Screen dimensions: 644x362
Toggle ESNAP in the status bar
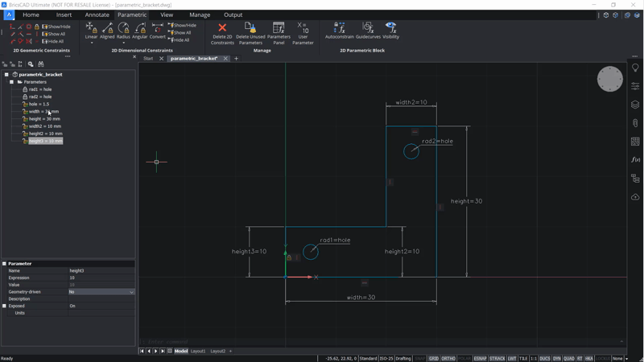(x=480, y=358)
